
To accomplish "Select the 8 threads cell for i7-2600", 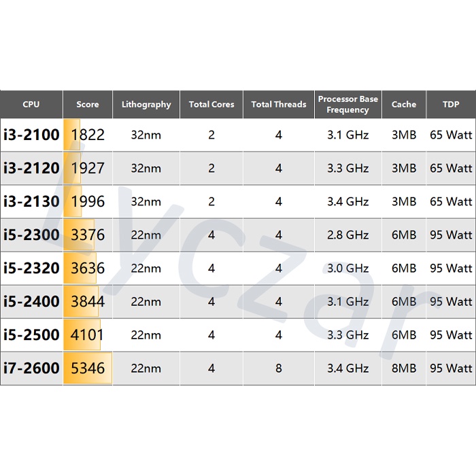I will 279,369.
